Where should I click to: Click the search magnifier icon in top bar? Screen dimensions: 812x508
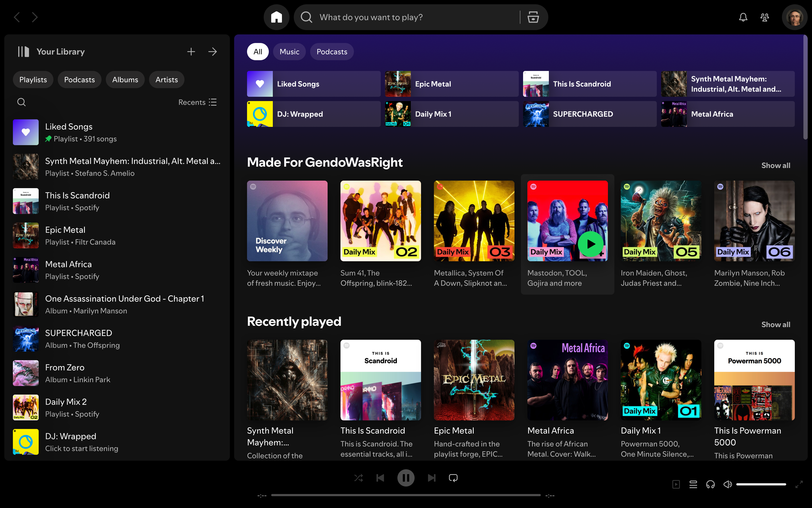[306, 17]
